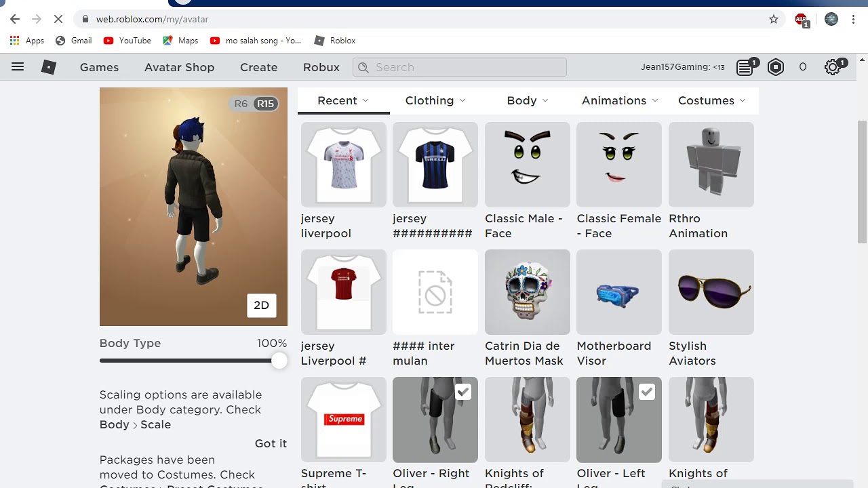The image size is (868, 488).
Task: Click the 3D avatar preview
Action: point(193,207)
